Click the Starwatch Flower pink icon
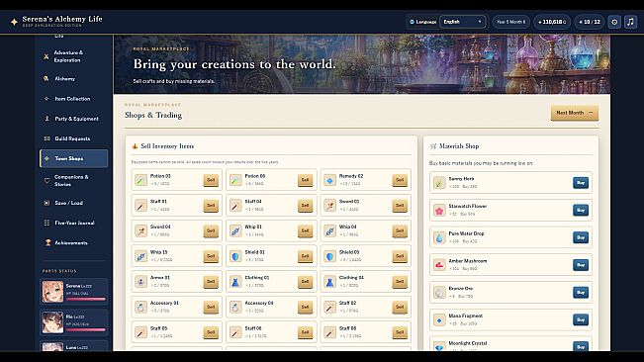This screenshot has width=644, height=362. coord(439,210)
